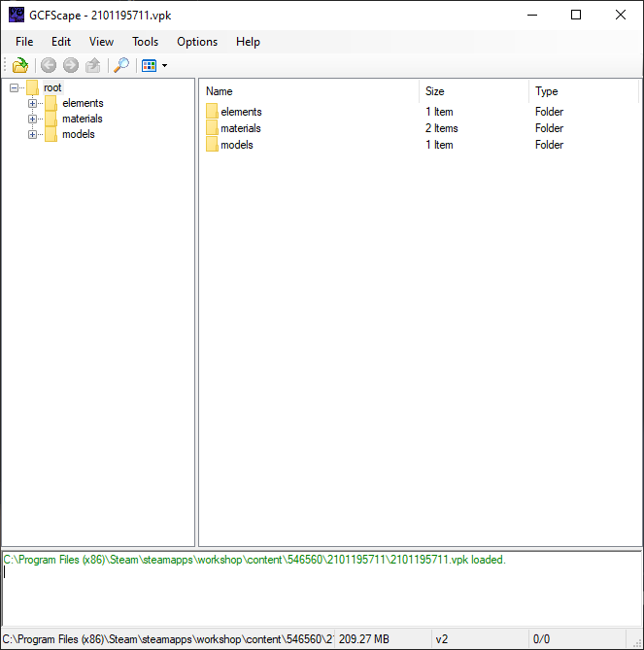644x650 pixels.
Task: Select elements folder in file list
Action: (241, 112)
